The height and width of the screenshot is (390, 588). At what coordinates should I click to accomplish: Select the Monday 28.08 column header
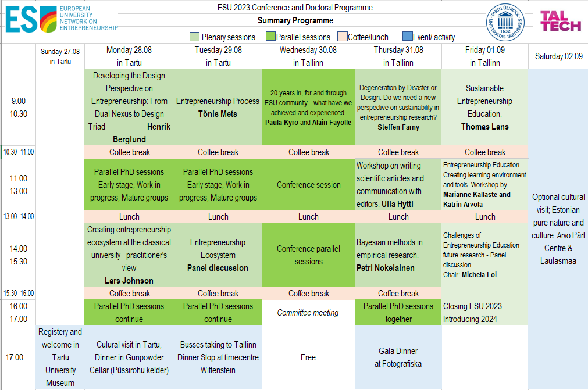129,56
